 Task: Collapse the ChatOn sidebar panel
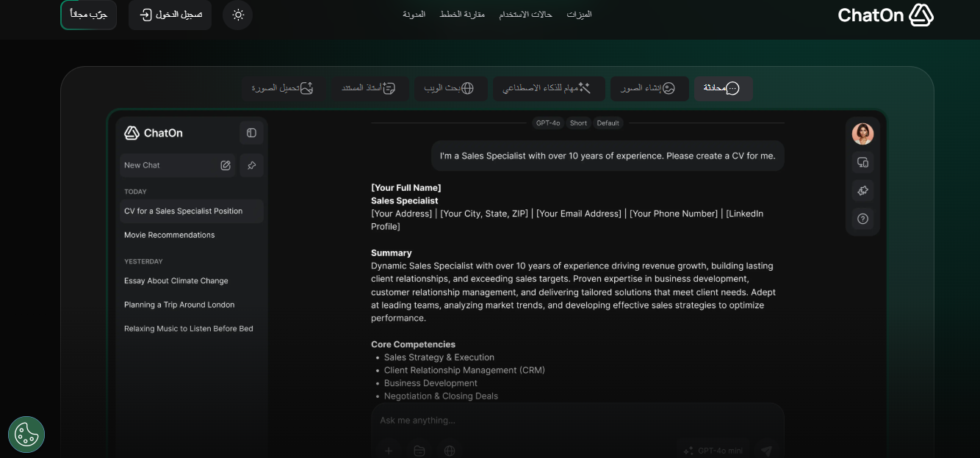251,133
